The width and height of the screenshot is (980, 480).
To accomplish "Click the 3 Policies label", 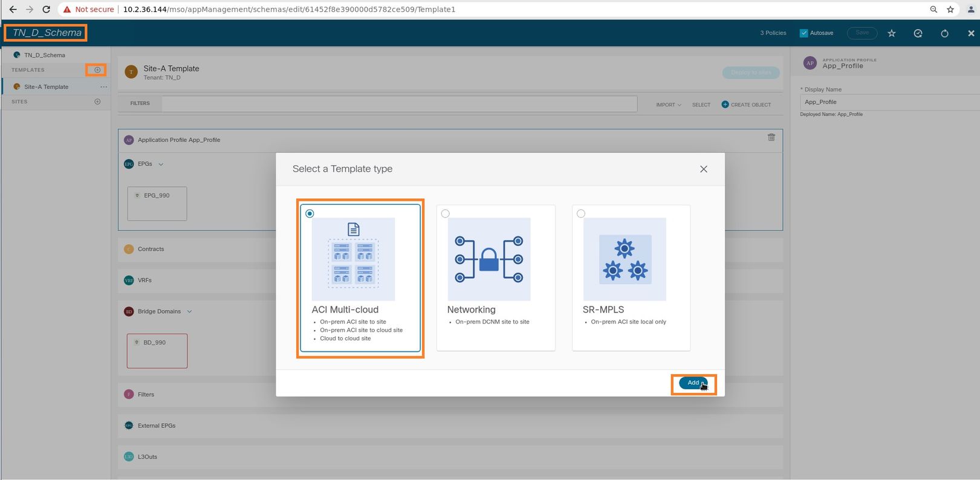I will click(x=773, y=33).
